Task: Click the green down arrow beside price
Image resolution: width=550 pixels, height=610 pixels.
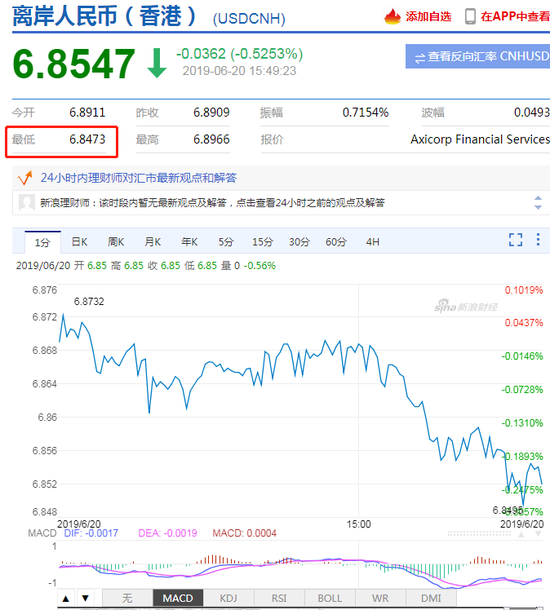Action: pyautogui.click(x=157, y=63)
